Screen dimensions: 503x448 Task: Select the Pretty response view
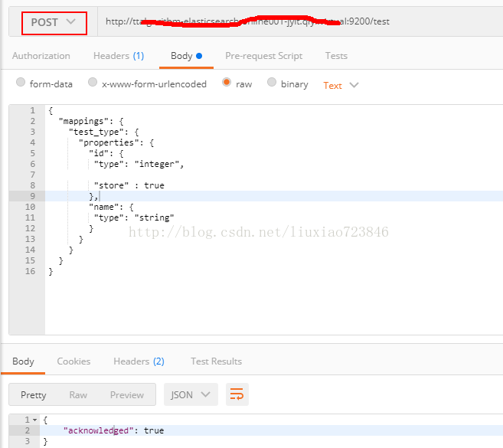(x=34, y=394)
